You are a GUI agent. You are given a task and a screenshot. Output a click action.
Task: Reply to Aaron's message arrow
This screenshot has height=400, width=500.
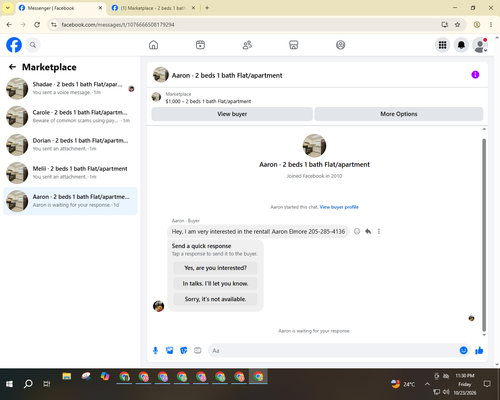368,231
